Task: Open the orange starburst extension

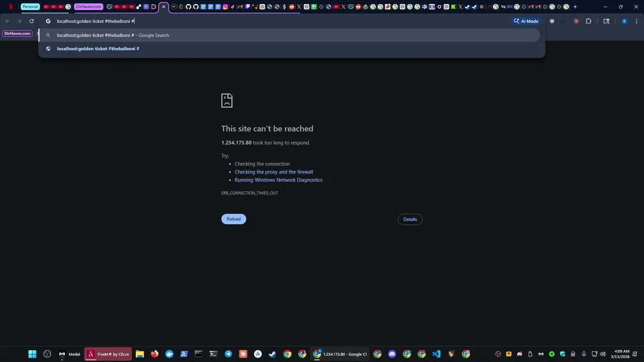Action: click(x=576, y=21)
